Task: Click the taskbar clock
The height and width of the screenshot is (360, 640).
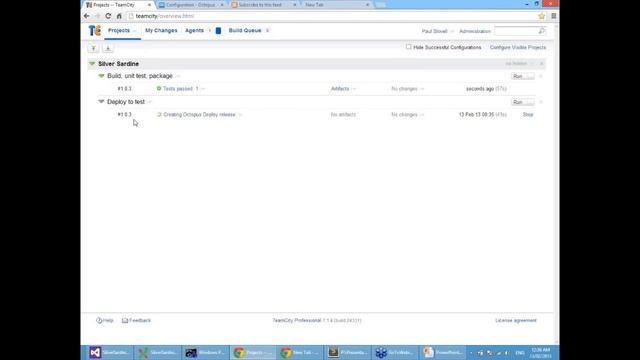Action: pyautogui.click(x=541, y=353)
